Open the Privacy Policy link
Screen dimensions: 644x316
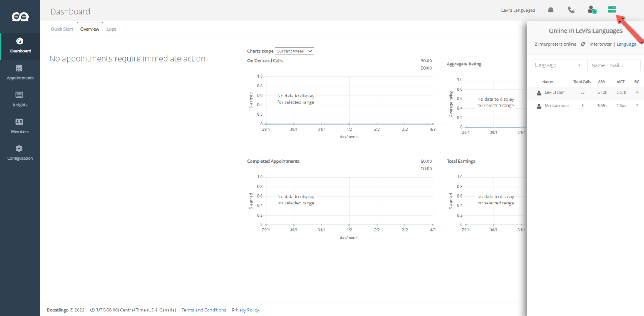(245, 310)
